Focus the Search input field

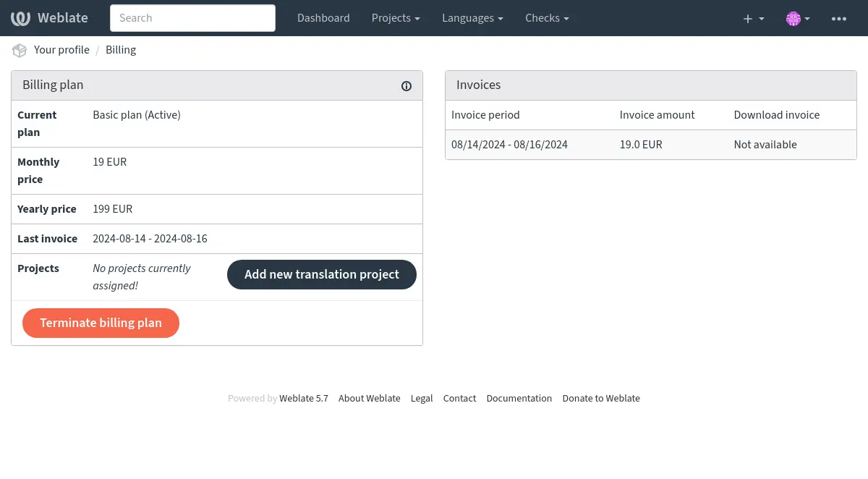point(192,18)
